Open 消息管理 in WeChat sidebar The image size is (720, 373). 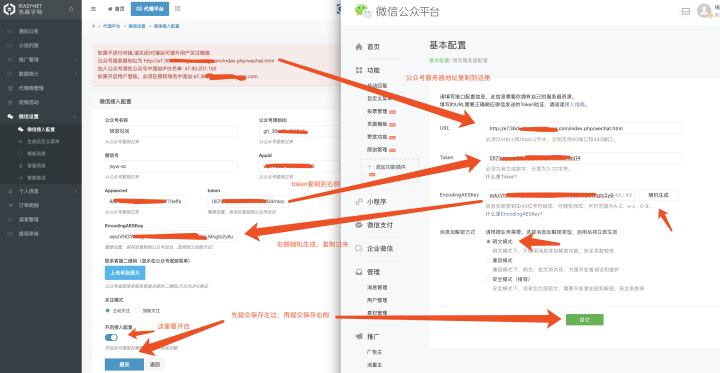pyautogui.click(x=377, y=288)
